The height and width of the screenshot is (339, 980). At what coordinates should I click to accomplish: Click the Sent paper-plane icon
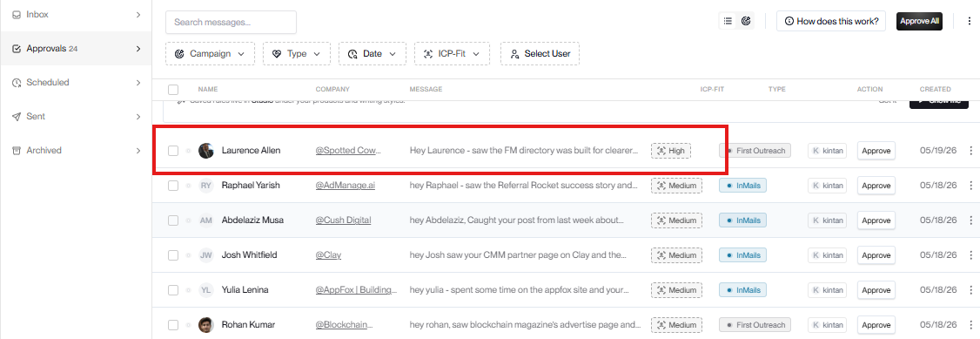[x=17, y=116]
